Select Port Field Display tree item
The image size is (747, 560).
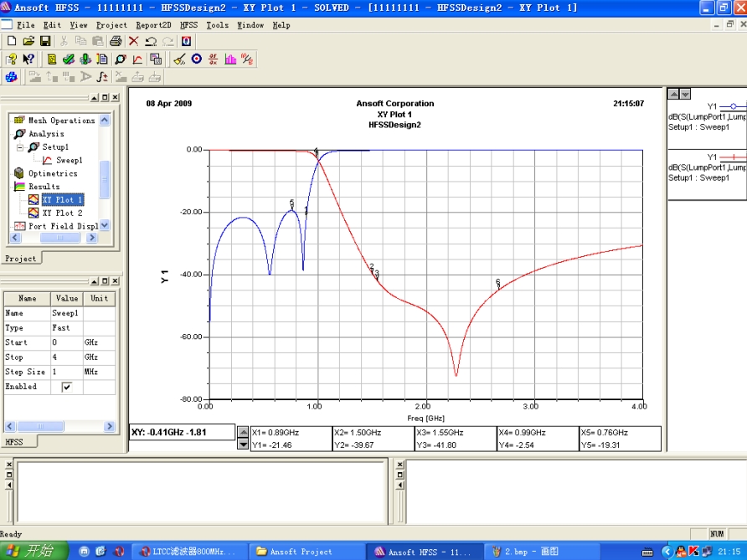[63, 226]
